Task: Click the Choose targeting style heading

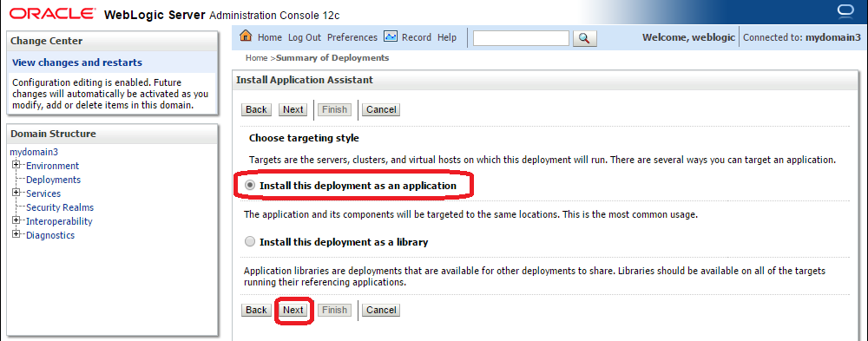Action: coord(304,138)
